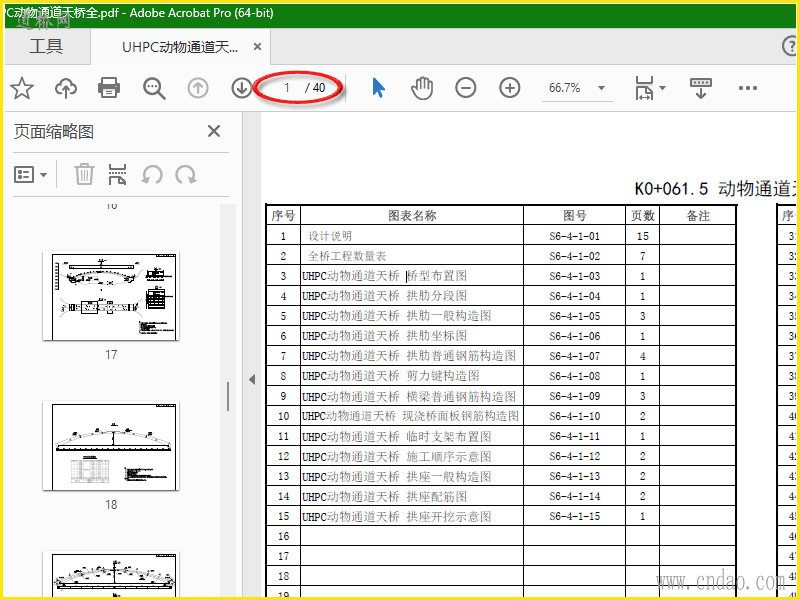Delete selected page with trash icon
This screenshot has height=600, width=800.
84,174
